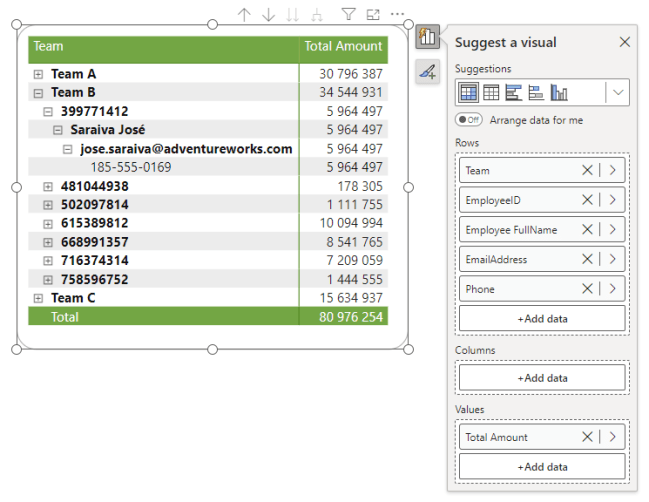The height and width of the screenshot is (502, 649).
Task: Click the drill up arrow icon
Action: (245, 14)
